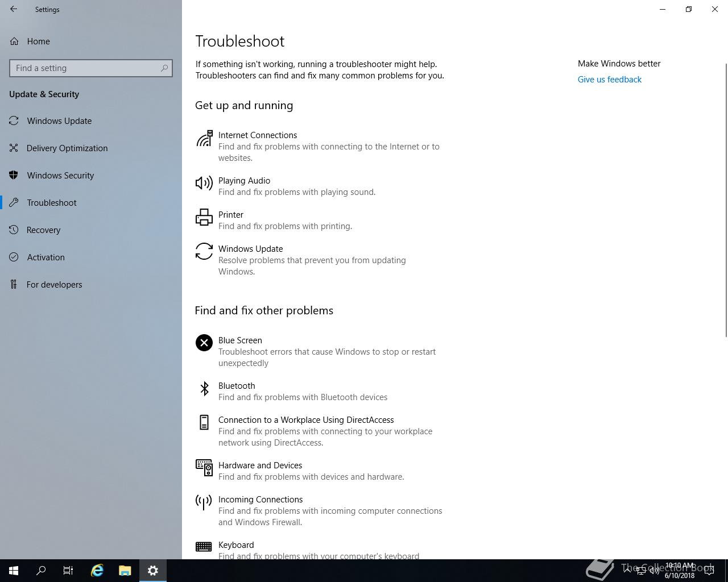Click the DirectAccess workplace connection icon
This screenshot has width=728, height=582.
(x=204, y=422)
